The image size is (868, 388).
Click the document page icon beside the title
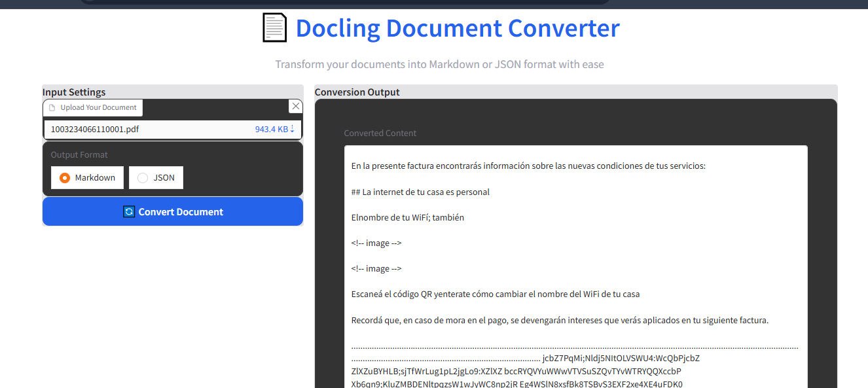[274, 28]
